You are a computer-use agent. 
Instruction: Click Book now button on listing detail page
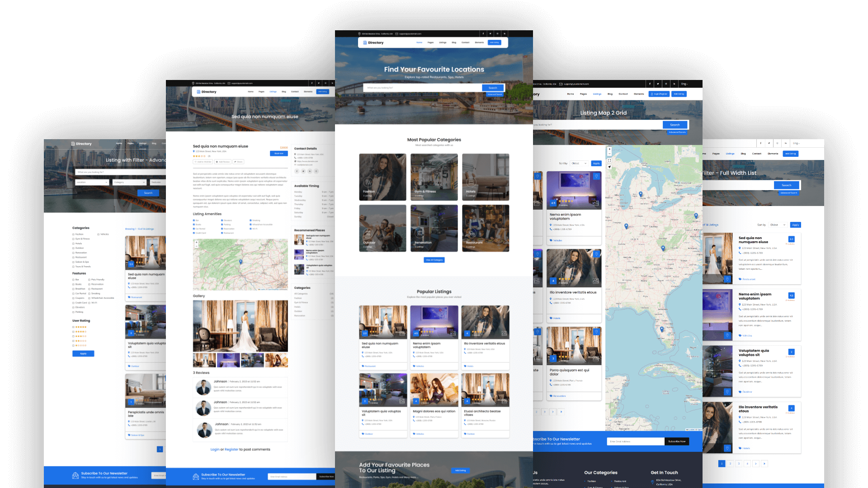click(278, 153)
